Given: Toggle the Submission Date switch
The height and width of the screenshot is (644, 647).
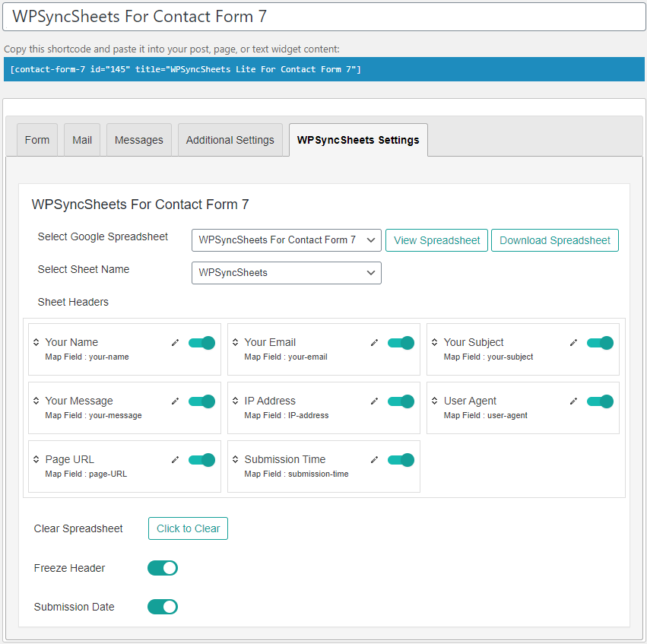Looking at the screenshot, I should click(163, 607).
